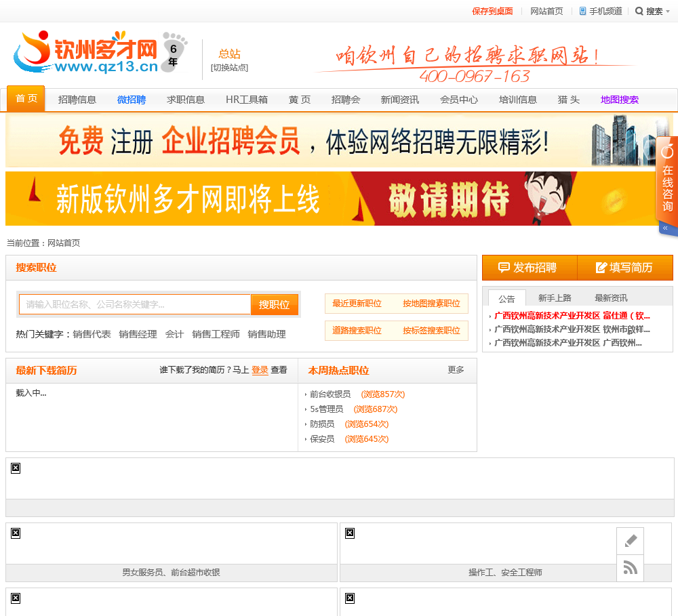Open 手机频道 link
The image size is (678, 616).
point(605,12)
